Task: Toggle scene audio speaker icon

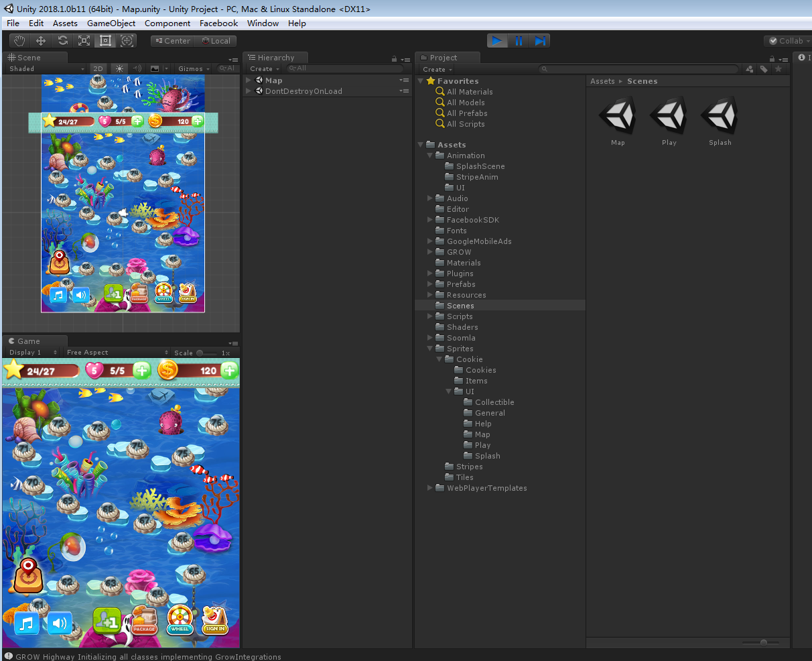Action: [x=137, y=68]
